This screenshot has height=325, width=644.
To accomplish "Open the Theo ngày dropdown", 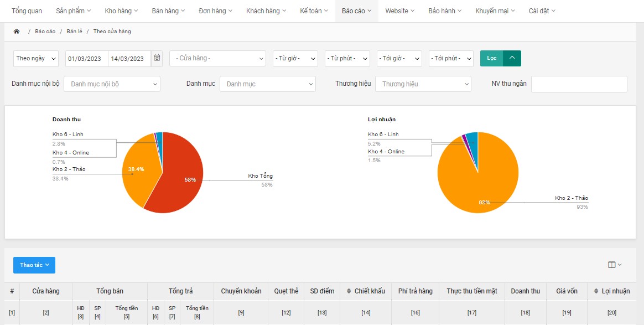I will tap(36, 59).
